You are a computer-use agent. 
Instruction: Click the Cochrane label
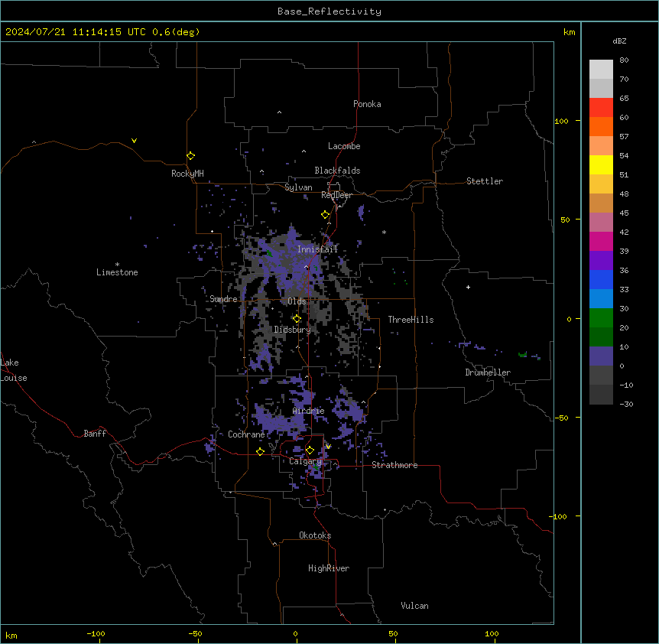(x=246, y=434)
